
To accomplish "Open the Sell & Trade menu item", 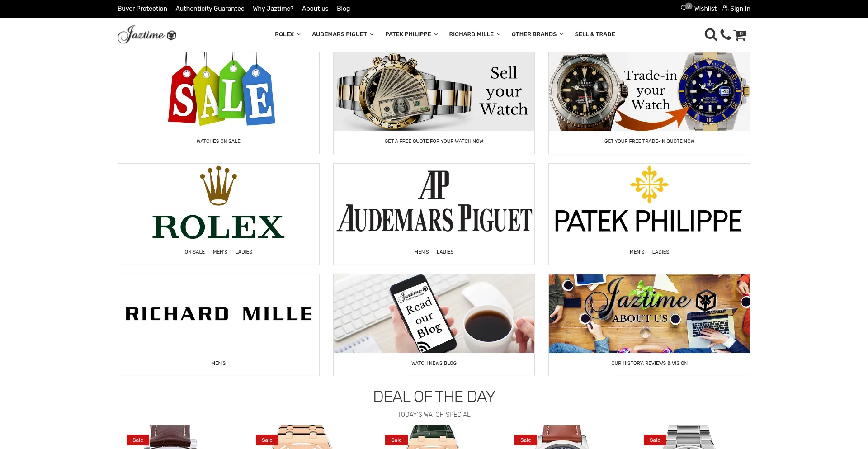I will [594, 34].
